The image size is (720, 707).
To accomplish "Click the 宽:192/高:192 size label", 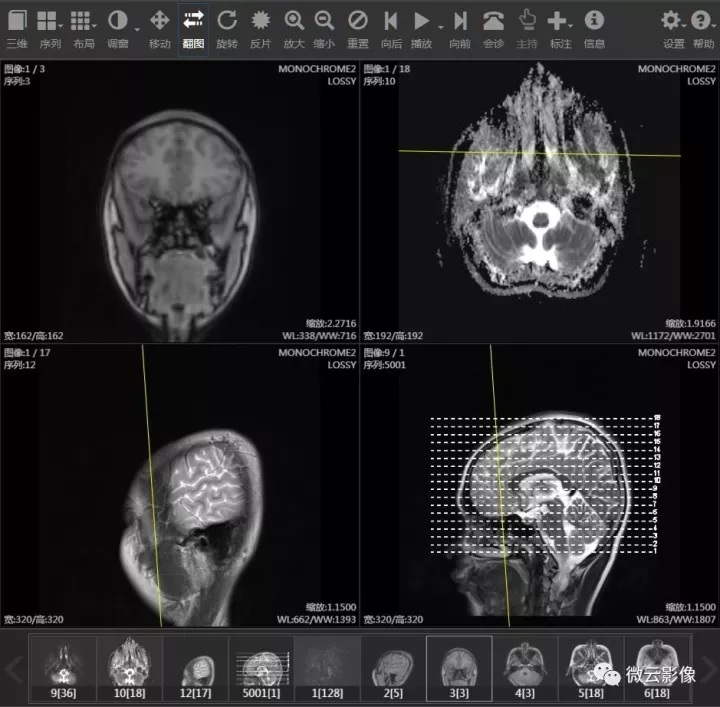I will click(x=393, y=336).
